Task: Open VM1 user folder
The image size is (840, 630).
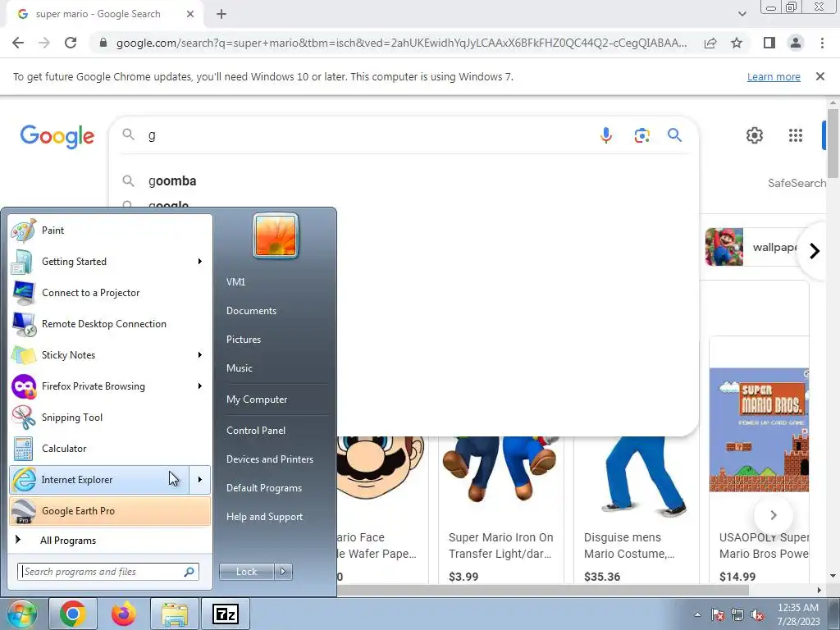Action: tap(235, 282)
